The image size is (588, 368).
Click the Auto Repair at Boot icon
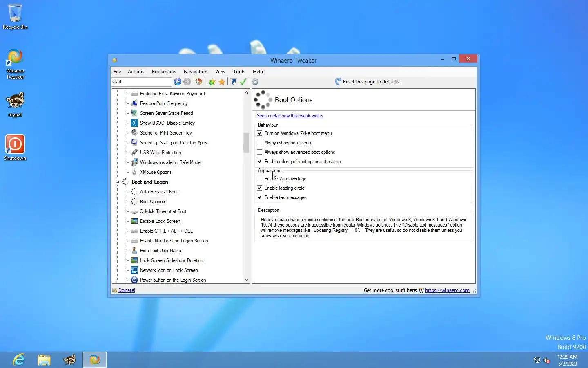[134, 192]
